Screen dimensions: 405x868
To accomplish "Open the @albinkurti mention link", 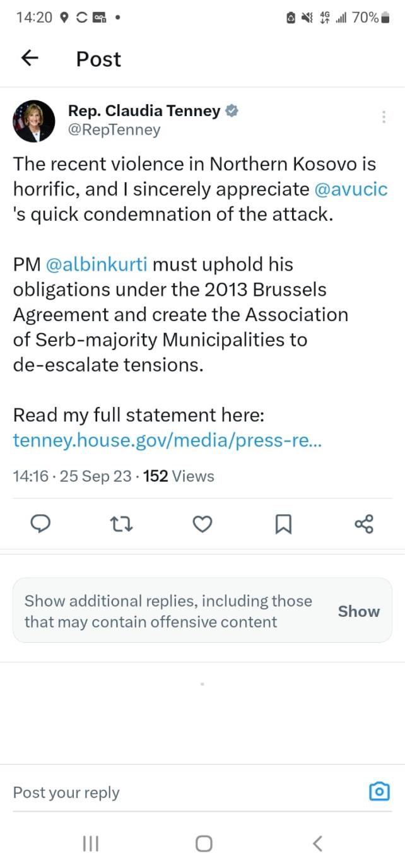I will coord(97,264).
